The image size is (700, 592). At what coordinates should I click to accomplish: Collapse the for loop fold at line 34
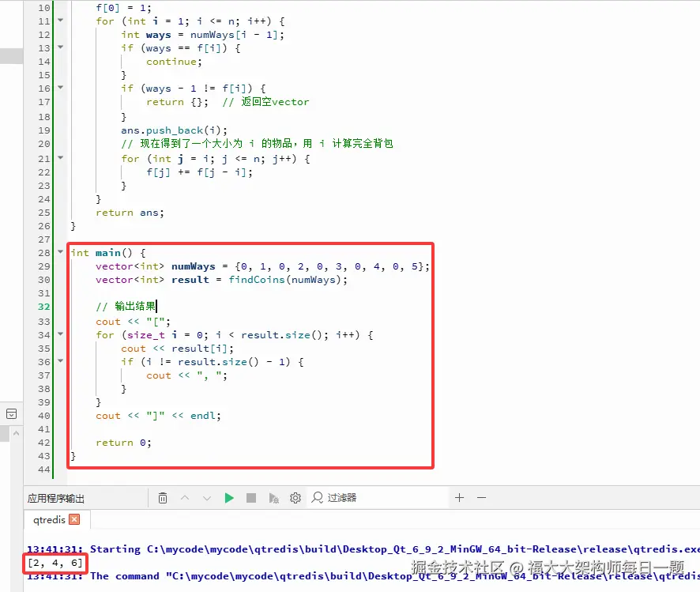61,334
